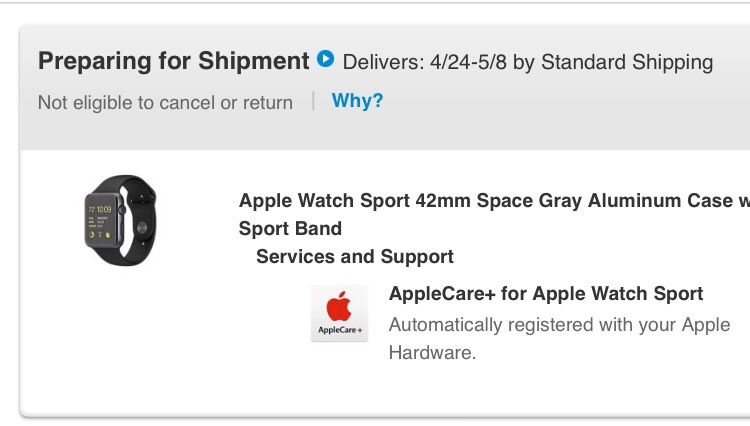Click the 'Delivers: 4/24-5/8' delivery estimate
Screen dimensions: 750x426
click(x=424, y=62)
